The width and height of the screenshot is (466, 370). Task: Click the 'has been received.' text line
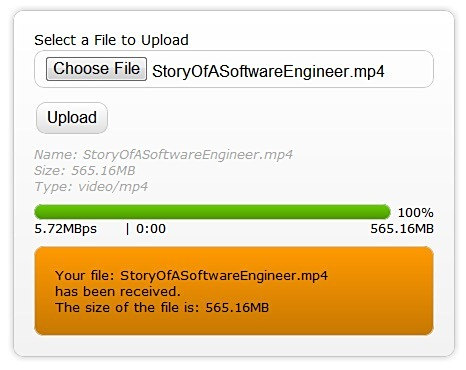coord(118,292)
